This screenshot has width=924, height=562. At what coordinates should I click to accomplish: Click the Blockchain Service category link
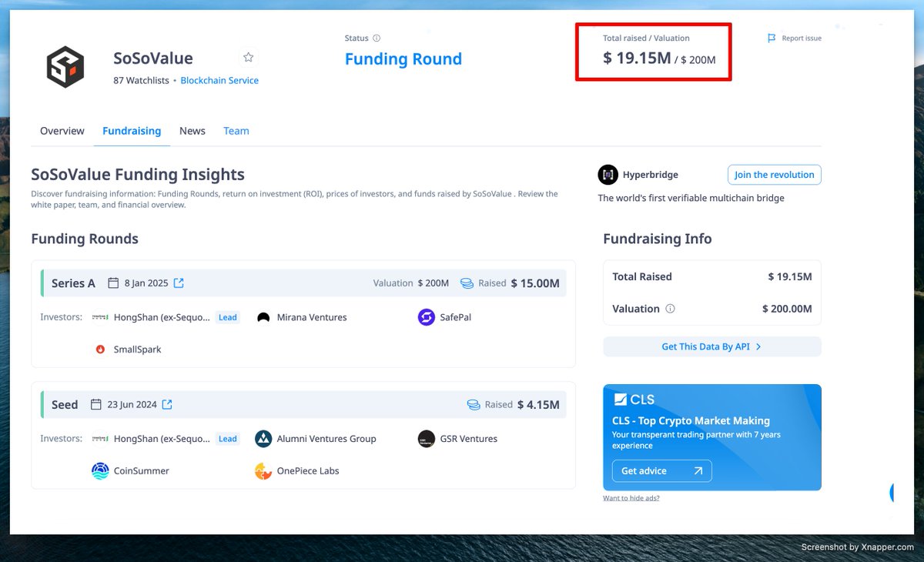(x=219, y=80)
